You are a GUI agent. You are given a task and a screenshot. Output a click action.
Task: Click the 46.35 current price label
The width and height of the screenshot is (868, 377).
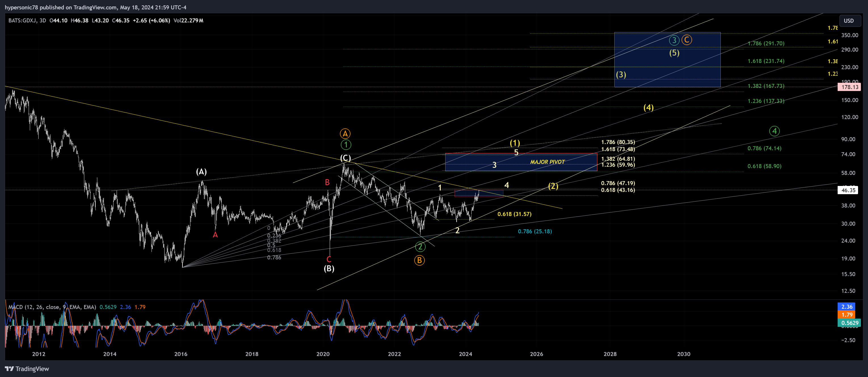(x=848, y=190)
